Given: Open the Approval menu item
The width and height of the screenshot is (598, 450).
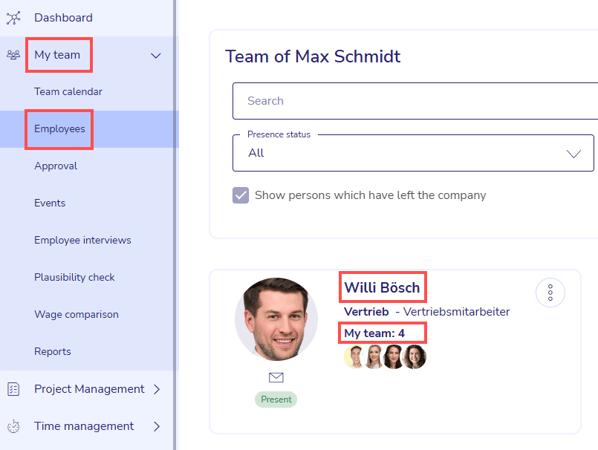Looking at the screenshot, I should pyautogui.click(x=56, y=166).
